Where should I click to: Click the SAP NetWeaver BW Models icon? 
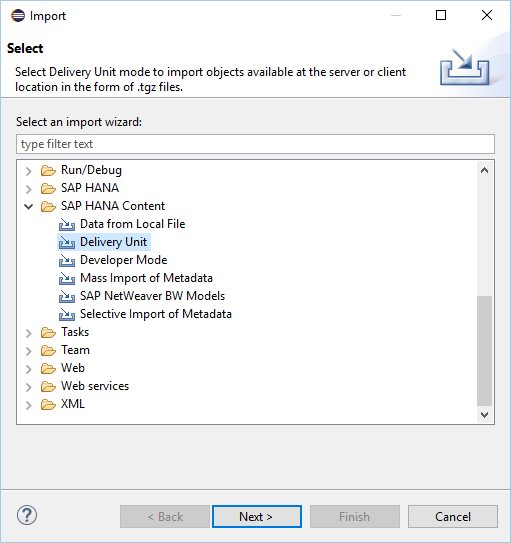[67, 296]
